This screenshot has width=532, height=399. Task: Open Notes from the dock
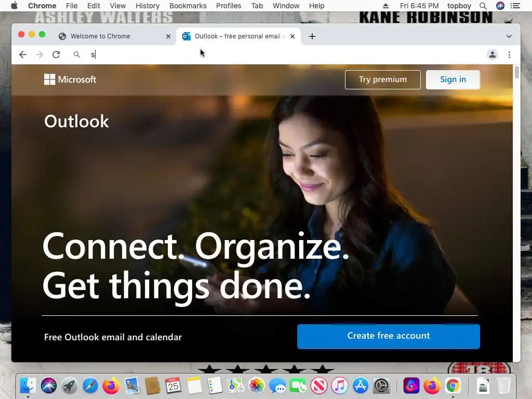[x=194, y=386]
